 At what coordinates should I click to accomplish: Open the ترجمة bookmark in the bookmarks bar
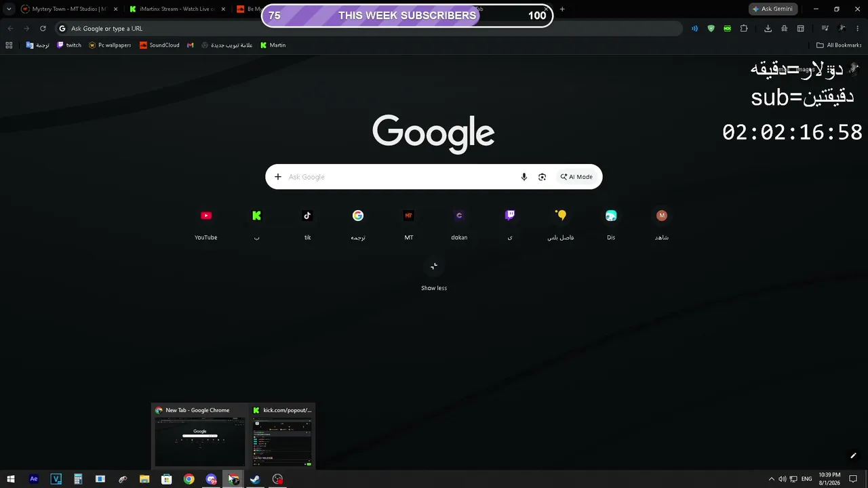pyautogui.click(x=38, y=45)
